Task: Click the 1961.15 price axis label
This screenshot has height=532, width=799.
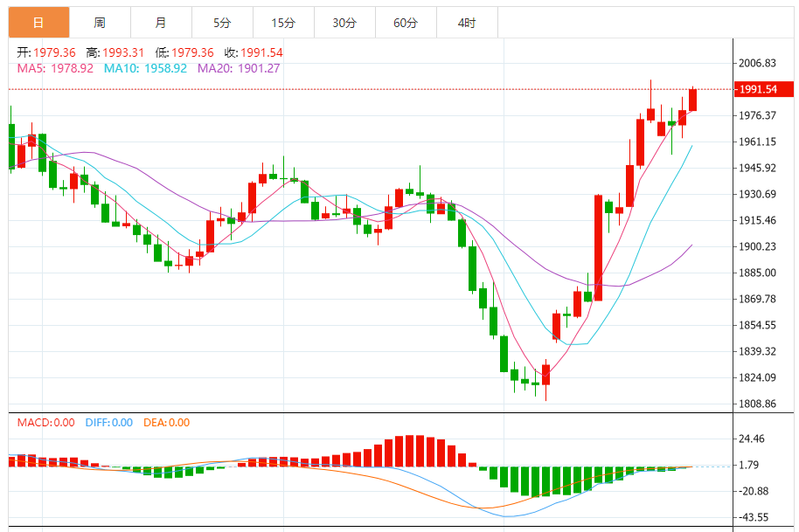Action: tap(757, 142)
